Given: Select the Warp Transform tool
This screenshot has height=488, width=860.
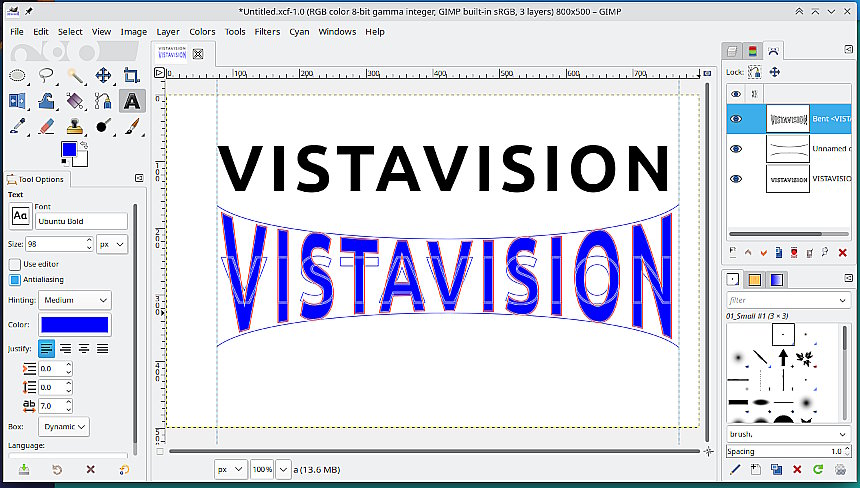Looking at the screenshot, I should [47, 101].
